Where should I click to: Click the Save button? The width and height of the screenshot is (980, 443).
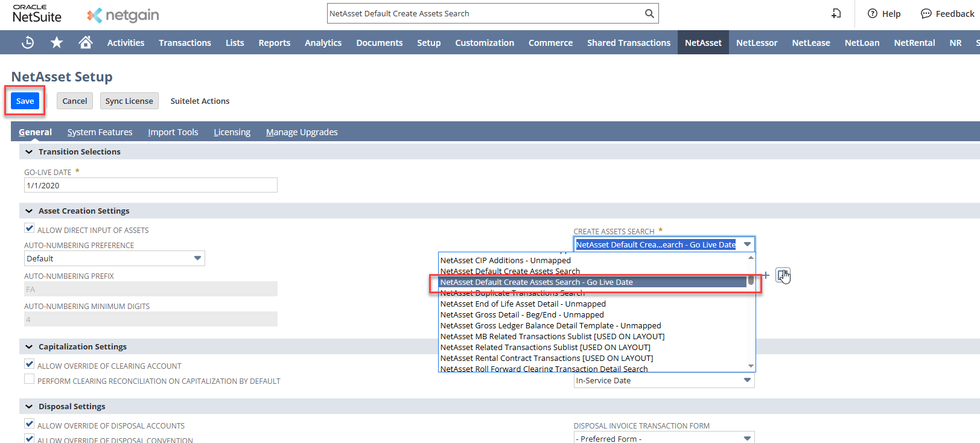[x=25, y=101]
